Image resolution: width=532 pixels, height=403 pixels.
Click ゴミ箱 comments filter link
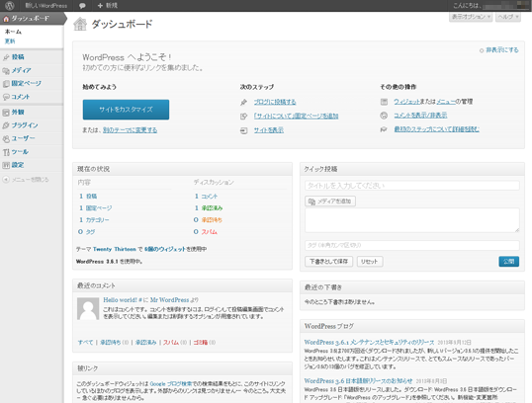201,343
